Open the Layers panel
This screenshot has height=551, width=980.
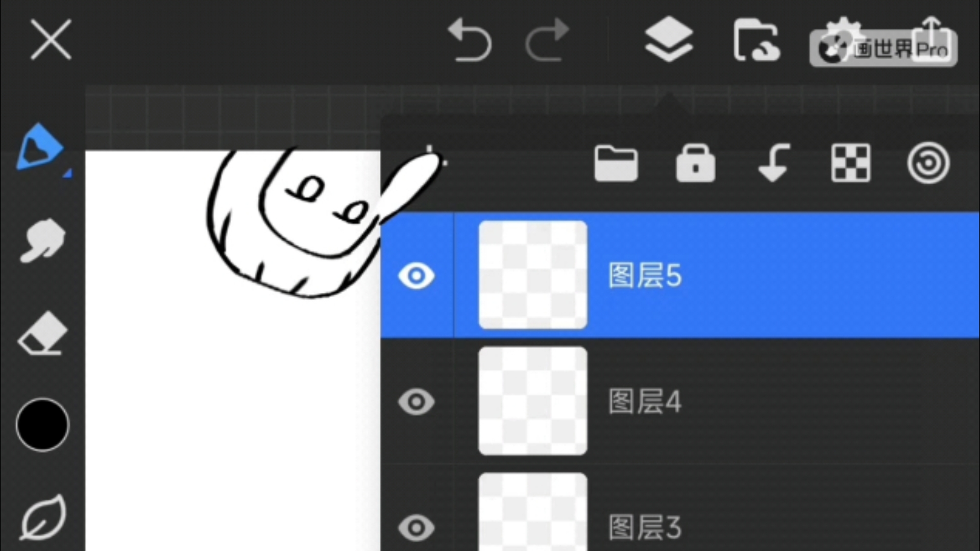(668, 40)
